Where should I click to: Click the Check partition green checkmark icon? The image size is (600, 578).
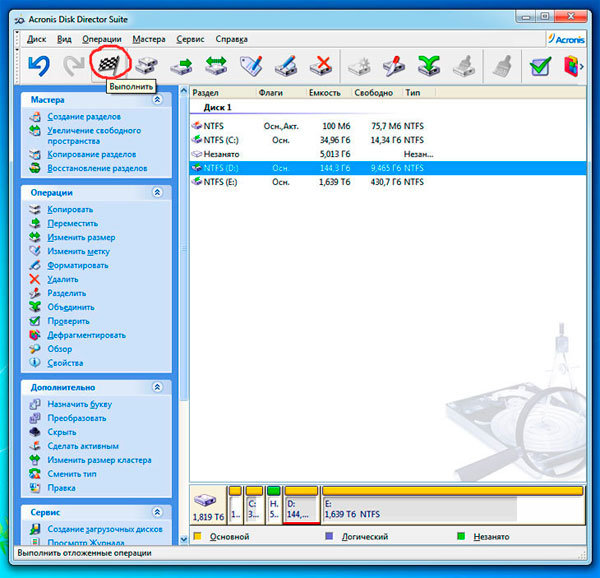pyautogui.click(x=540, y=66)
